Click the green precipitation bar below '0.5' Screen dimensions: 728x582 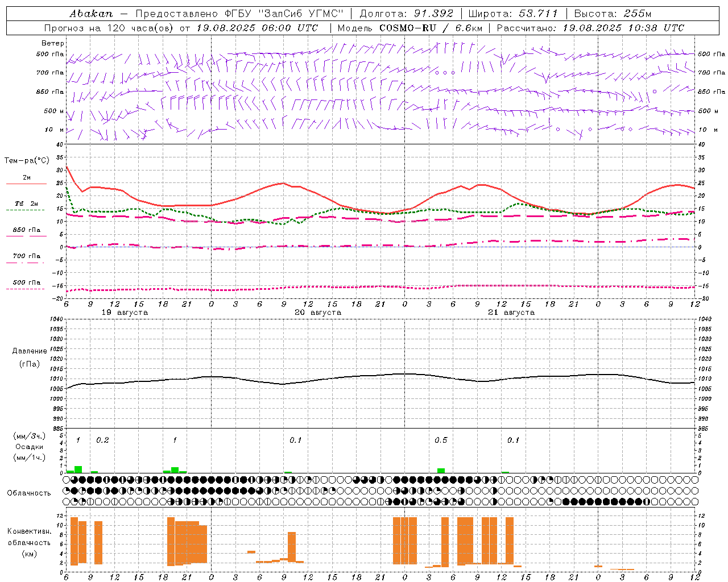tap(441, 471)
